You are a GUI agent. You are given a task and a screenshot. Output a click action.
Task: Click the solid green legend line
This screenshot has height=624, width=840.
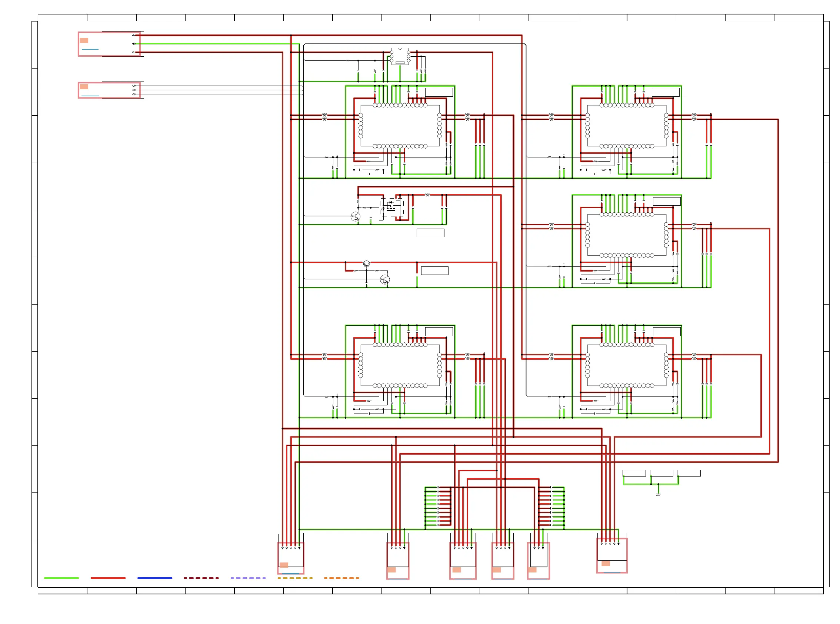coord(61,578)
